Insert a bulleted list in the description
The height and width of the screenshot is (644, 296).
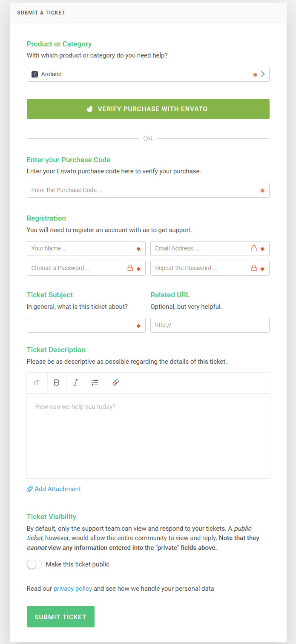95,382
